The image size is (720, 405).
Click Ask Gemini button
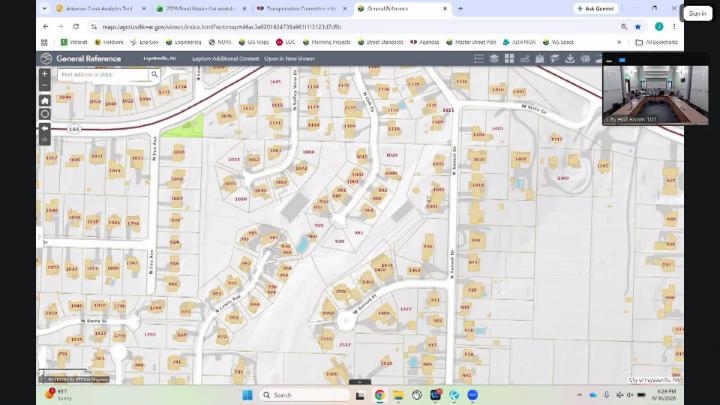pyautogui.click(x=595, y=8)
